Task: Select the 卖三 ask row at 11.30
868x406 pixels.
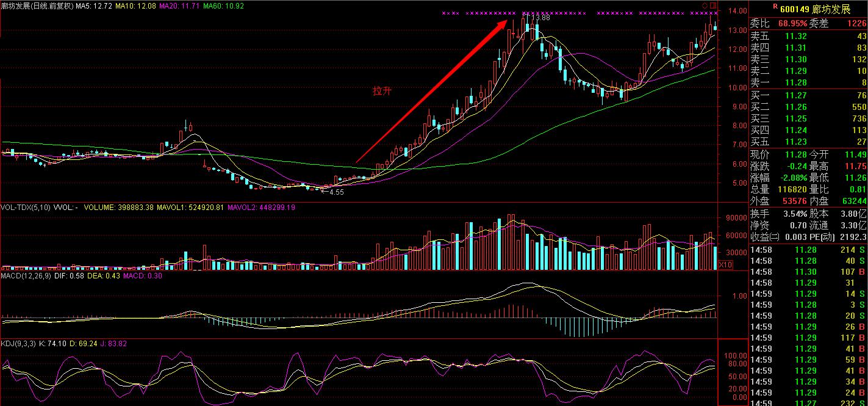Action: [808, 60]
